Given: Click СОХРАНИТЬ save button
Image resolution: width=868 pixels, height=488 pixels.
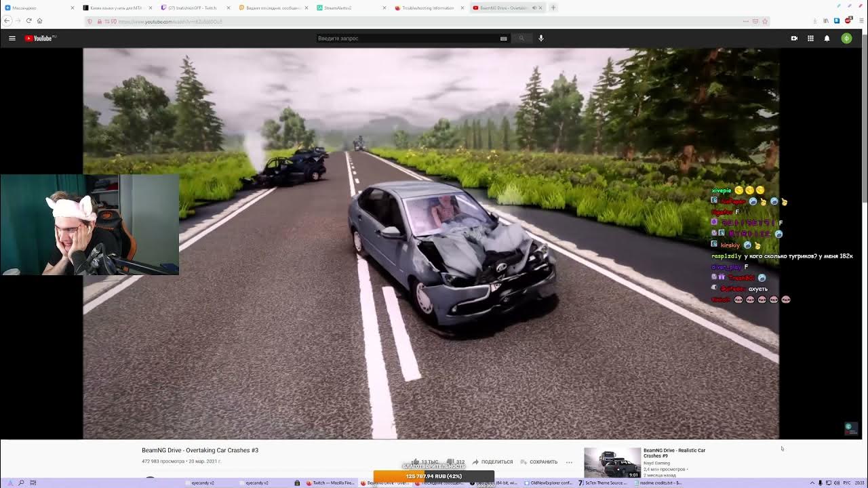Looking at the screenshot, I should coord(539,462).
